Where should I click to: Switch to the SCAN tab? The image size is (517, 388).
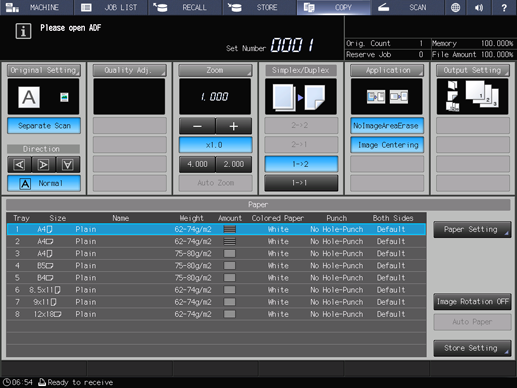coord(407,7)
